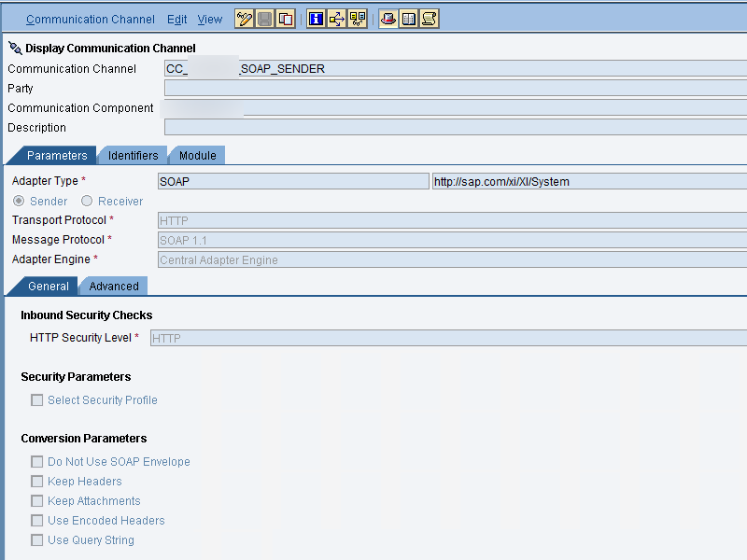The image size is (747, 560).
Task: Click the Display Communication Channel title text
Action: pyautogui.click(x=110, y=49)
